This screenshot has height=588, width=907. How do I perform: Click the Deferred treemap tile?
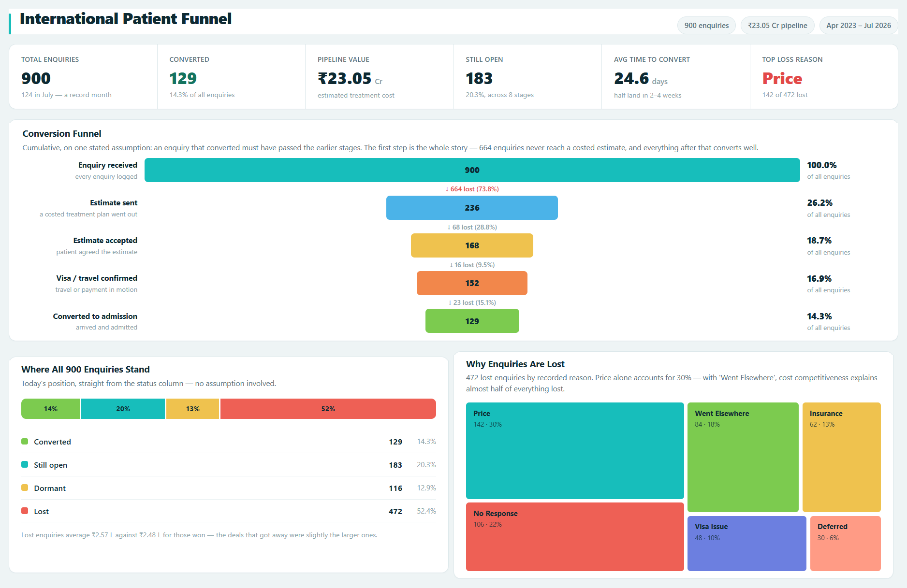(x=846, y=544)
